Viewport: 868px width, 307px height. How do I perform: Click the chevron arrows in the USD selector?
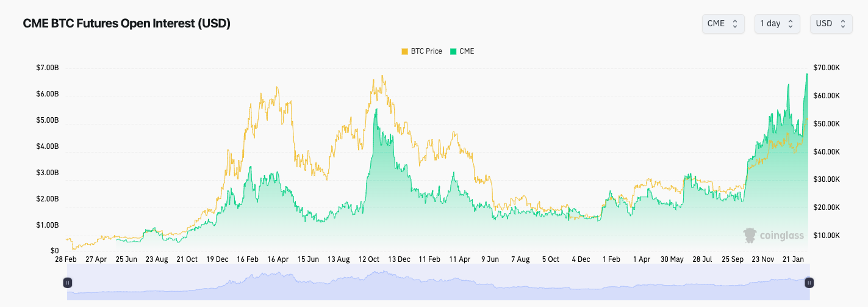pos(843,24)
